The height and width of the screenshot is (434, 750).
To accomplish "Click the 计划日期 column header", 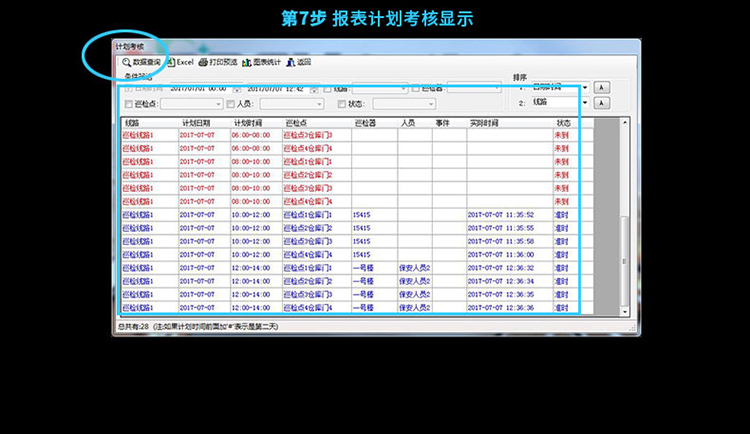I will click(196, 123).
